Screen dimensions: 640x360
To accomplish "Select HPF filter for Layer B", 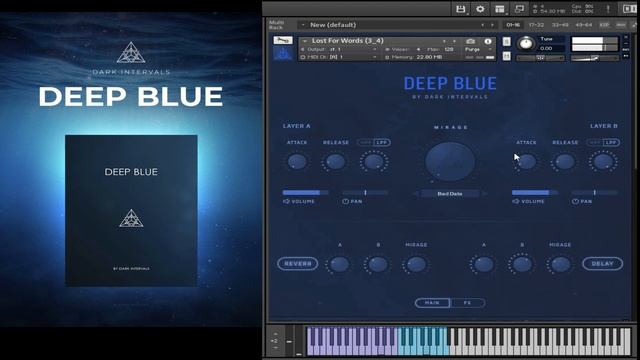I will pos(595,142).
